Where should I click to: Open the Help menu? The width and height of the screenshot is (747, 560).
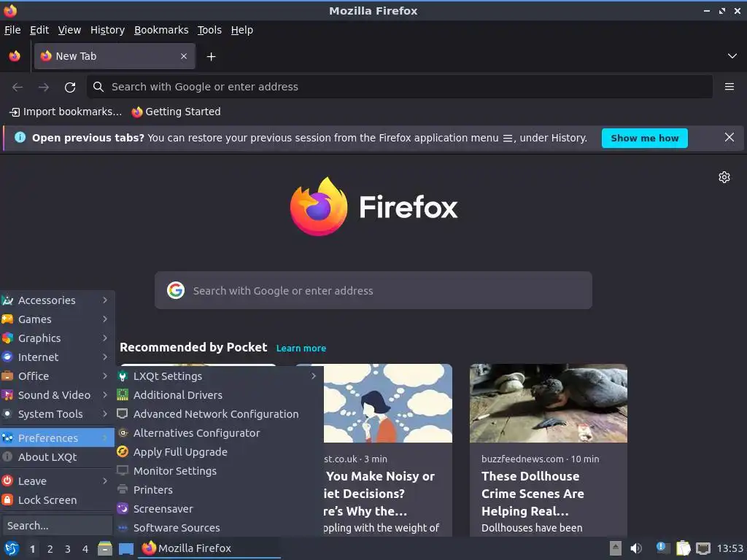[242, 30]
